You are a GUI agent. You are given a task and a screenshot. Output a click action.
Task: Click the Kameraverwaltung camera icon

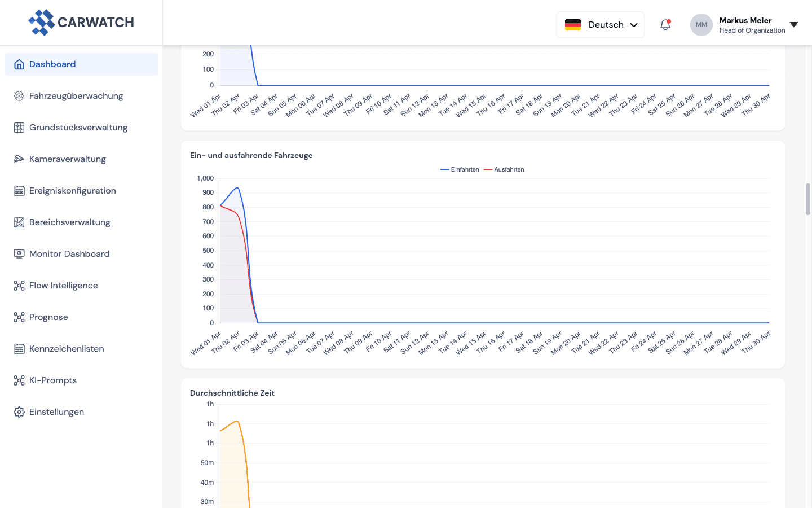point(19,159)
